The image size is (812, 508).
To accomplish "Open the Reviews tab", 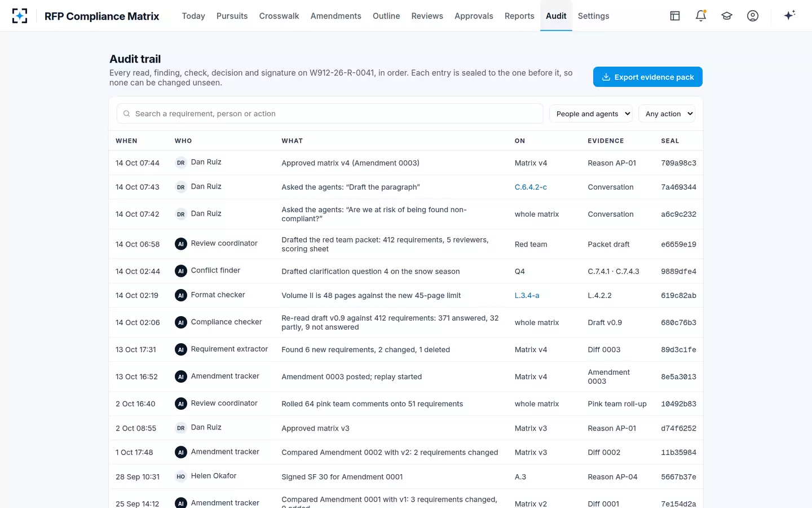I will [x=427, y=16].
